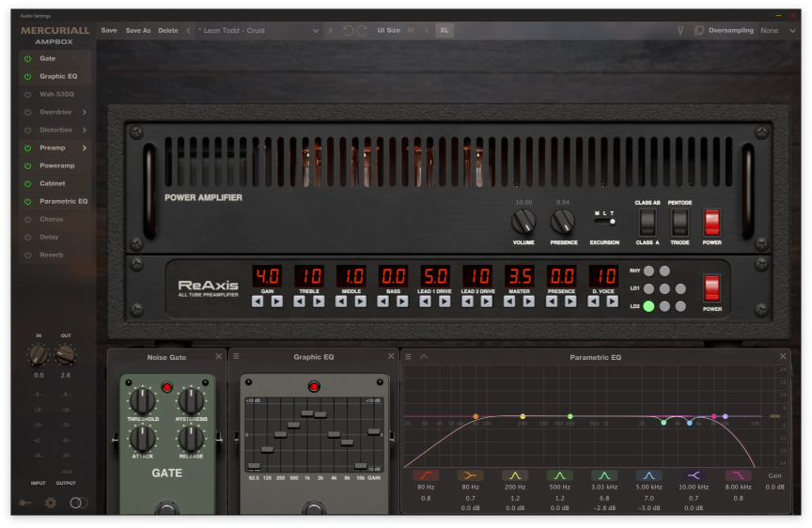Toggle Graphic EQ power icon in sidebar
This screenshot has width=812, height=528.
click(28, 77)
